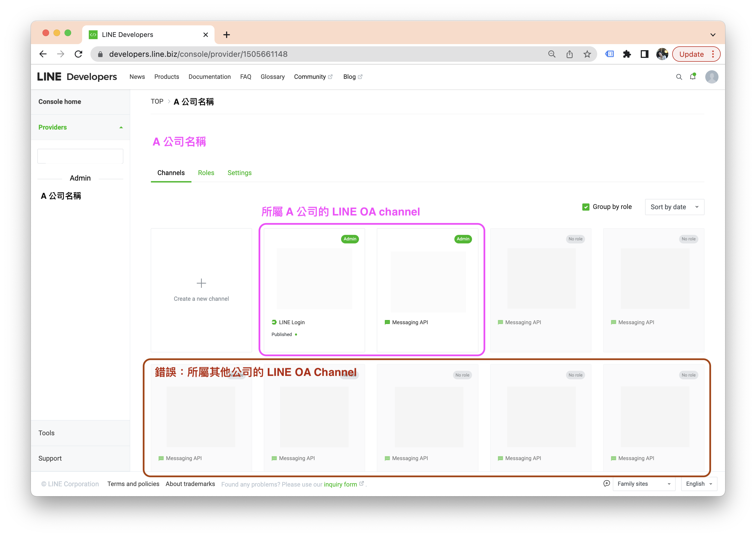Go back using the browser back arrow
This screenshot has width=756, height=537.
[x=43, y=54]
